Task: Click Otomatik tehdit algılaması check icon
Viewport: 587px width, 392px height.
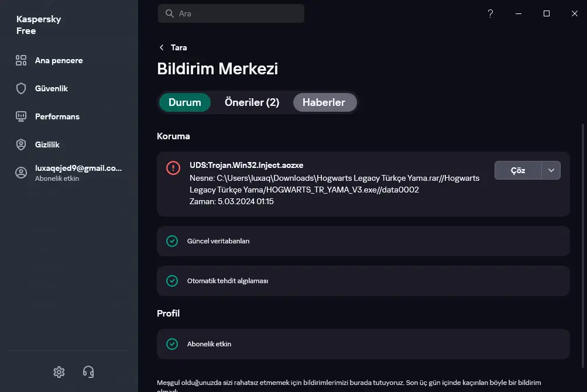Action: [x=172, y=281]
